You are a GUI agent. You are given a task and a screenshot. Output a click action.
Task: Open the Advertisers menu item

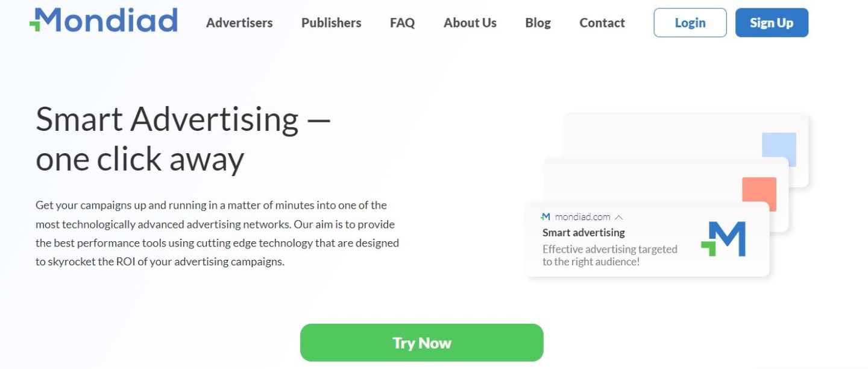[x=239, y=23]
